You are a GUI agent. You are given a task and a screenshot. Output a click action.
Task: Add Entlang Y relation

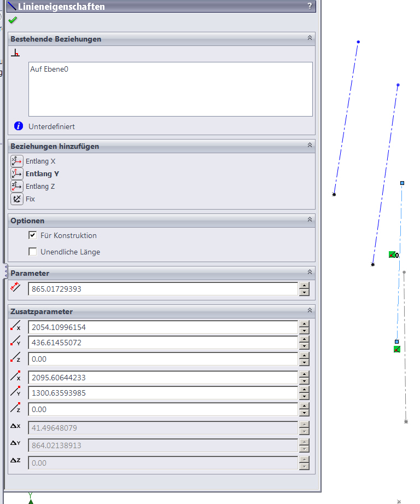tap(17, 173)
